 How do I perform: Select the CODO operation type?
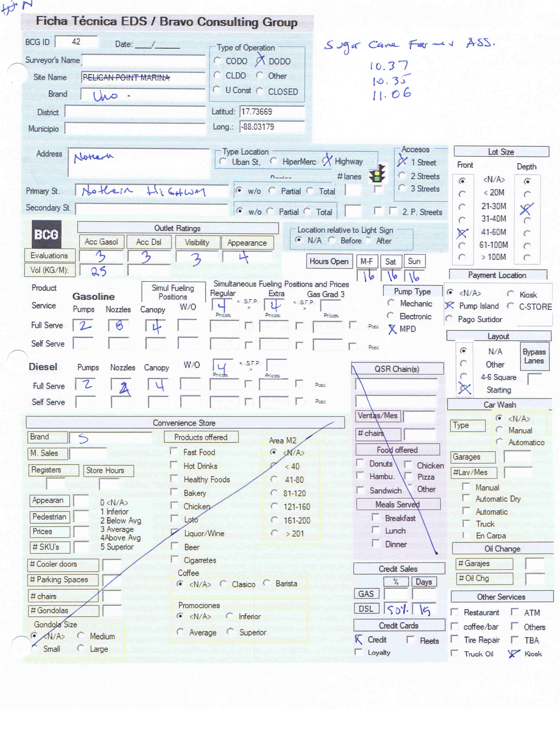coord(217,60)
